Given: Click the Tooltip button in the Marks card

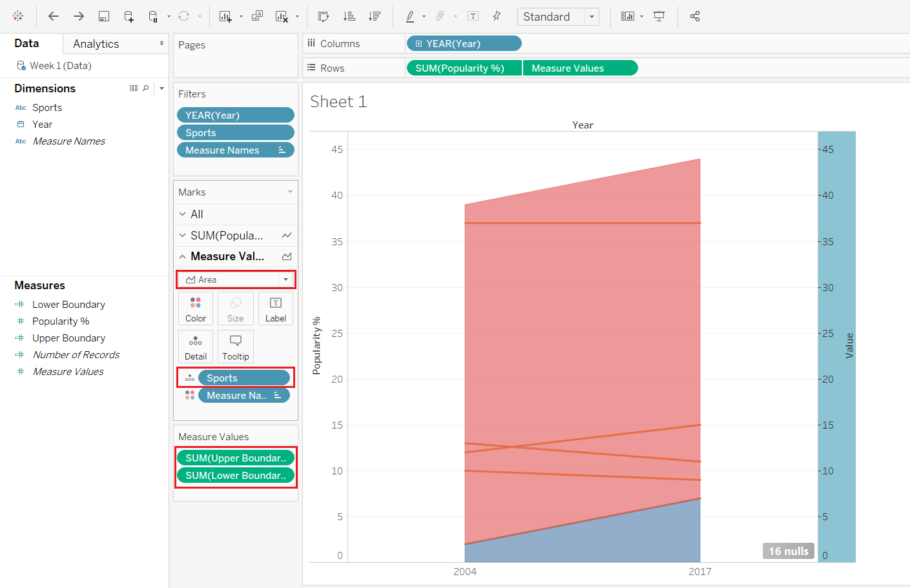Looking at the screenshot, I should (235, 347).
